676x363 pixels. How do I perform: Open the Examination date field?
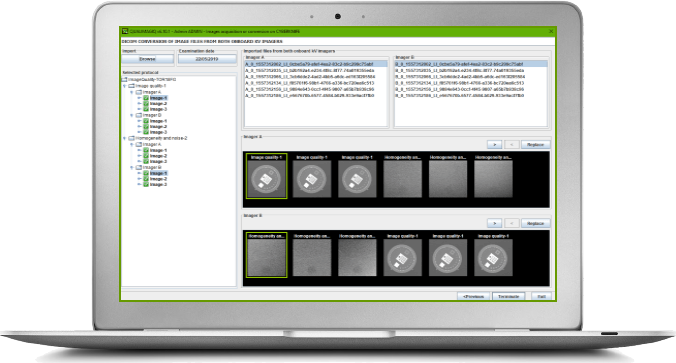tap(207, 59)
